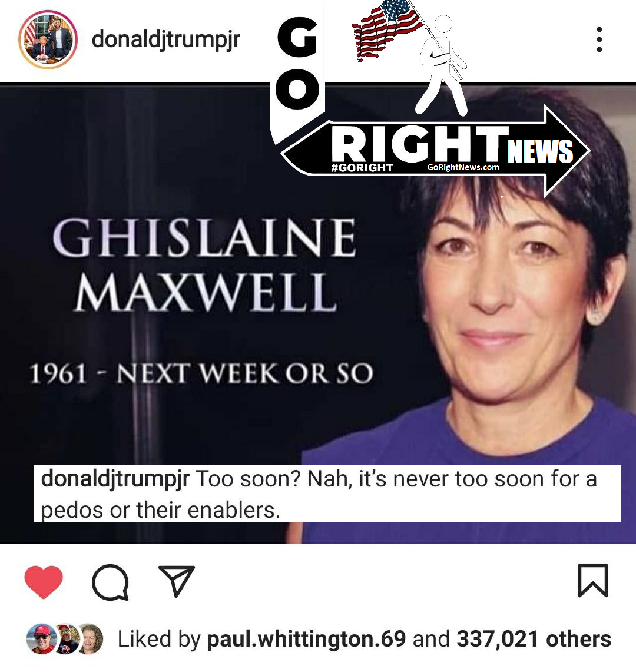Open the first liker avatar with the red cap
The image size is (636, 672).
41,638
